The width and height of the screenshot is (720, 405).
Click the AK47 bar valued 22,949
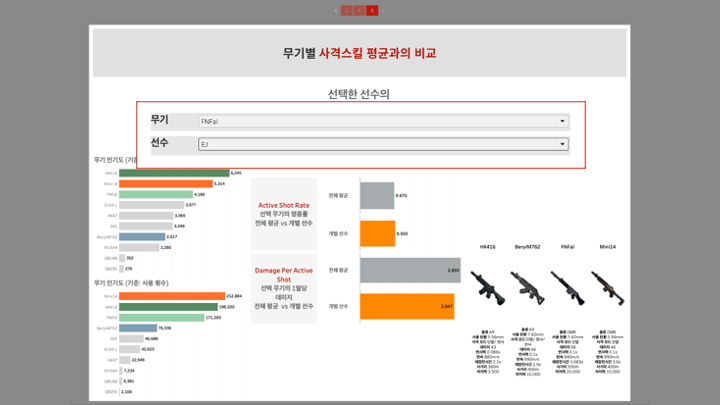pyautogui.click(x=125, y=360)
